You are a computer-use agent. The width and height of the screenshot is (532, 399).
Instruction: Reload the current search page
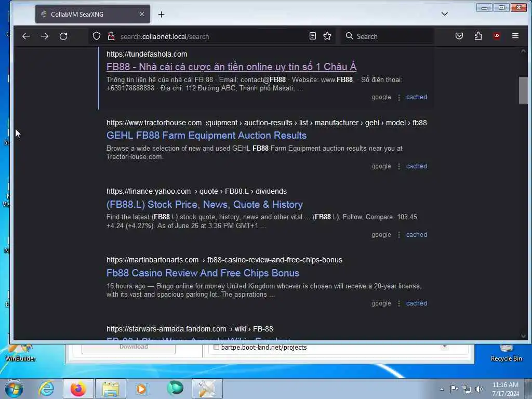[63, 36]
